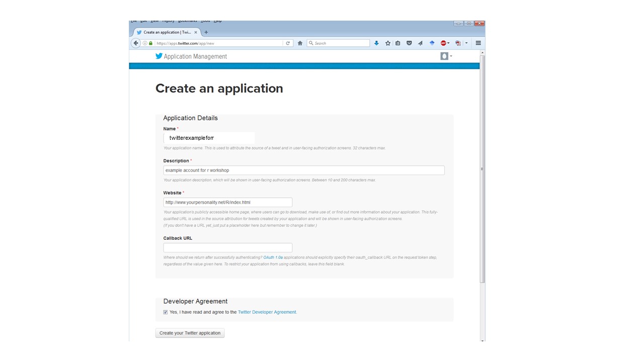Click the 'Application Details' section title

[x=191, y=118]
